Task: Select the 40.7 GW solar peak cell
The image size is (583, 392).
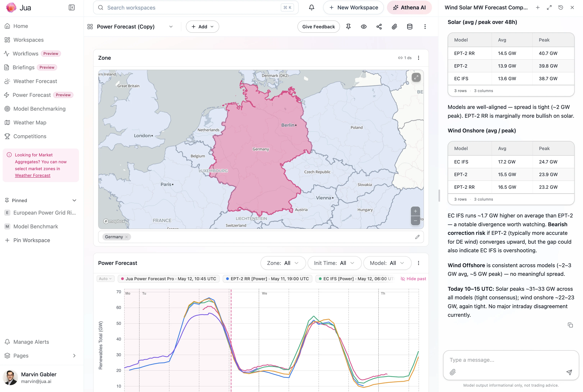Action: click(x=553, y=53)
